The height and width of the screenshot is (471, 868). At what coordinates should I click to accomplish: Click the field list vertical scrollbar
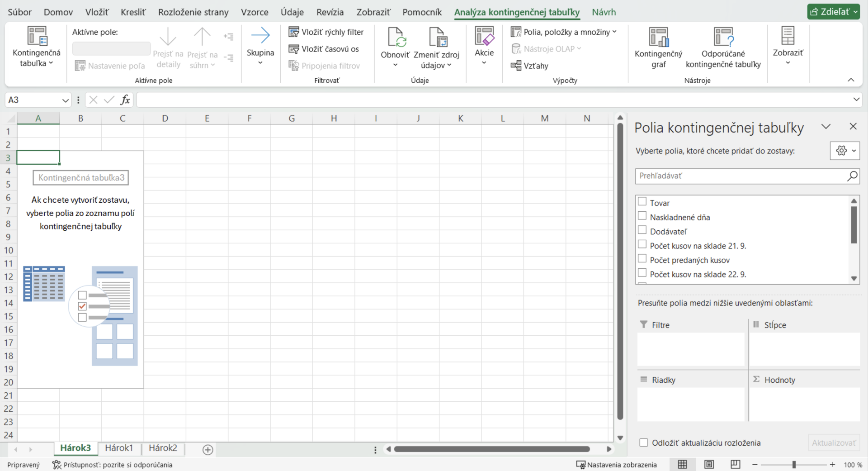pyautogui.click(x=854, y=225)
